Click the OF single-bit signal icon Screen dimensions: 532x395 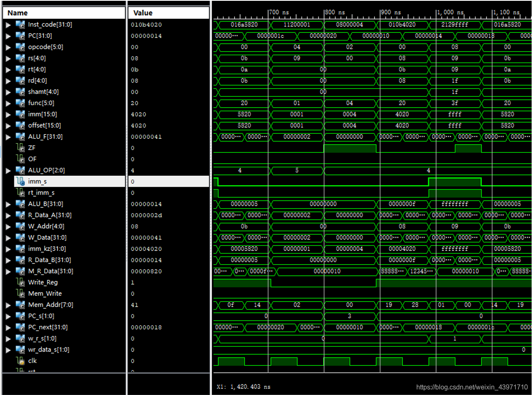click(21, 159)
